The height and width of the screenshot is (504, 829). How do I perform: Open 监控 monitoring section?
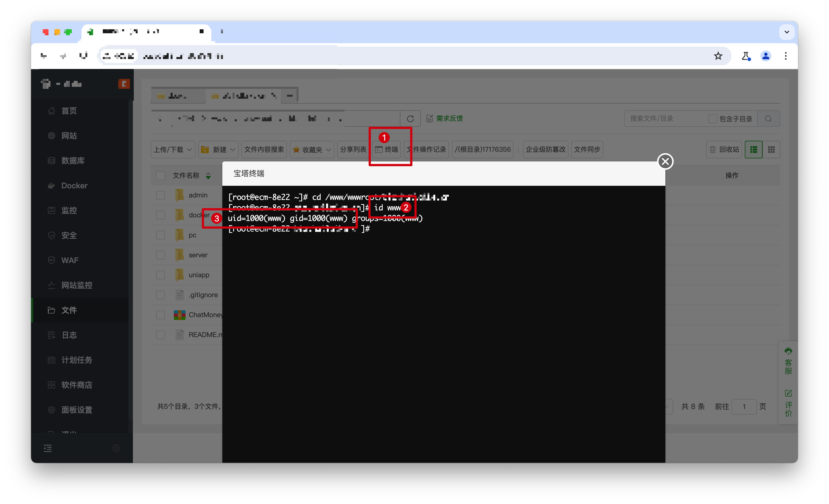pyautogui.click(x=69, y=210)
